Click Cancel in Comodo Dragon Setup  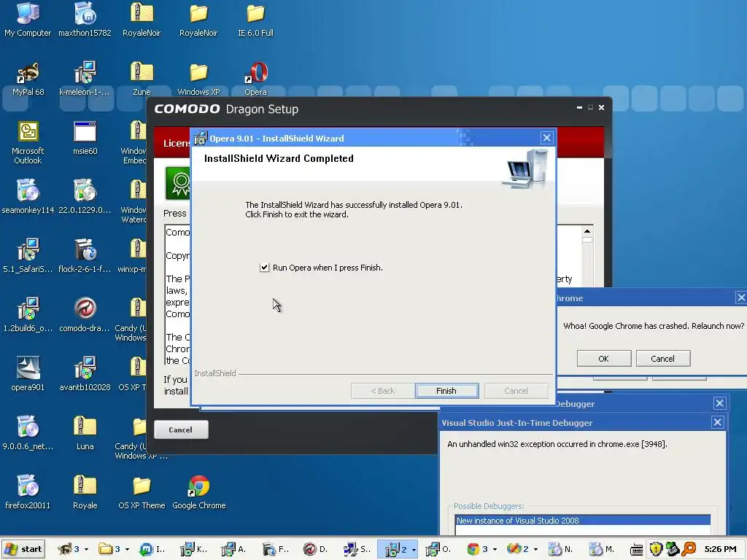(x=181, y=429)
